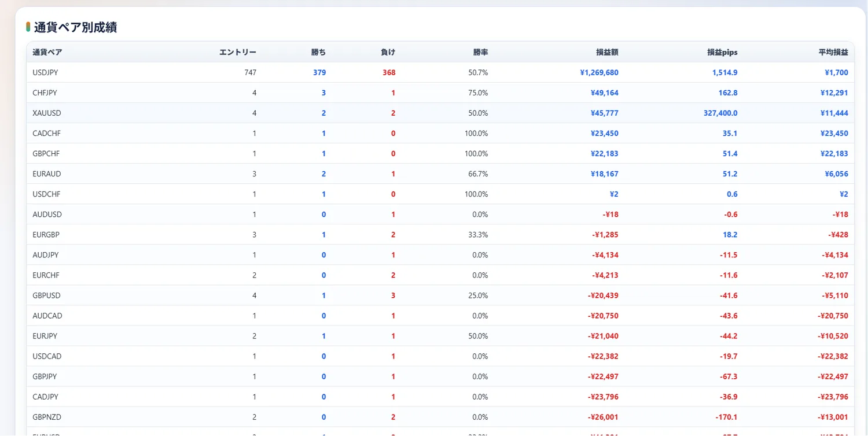Click the EURAUD pair name
This screenshot has height=436, width=868.
point(47,173)
